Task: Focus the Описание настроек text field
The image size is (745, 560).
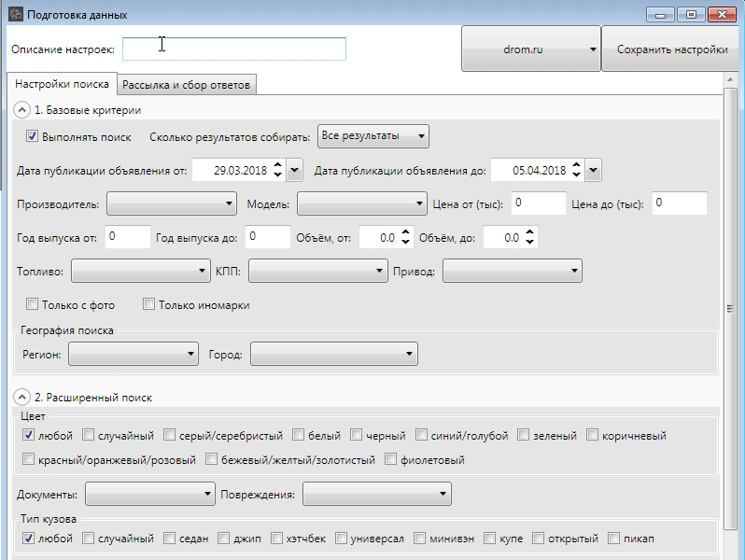Action: coord(234,49)
